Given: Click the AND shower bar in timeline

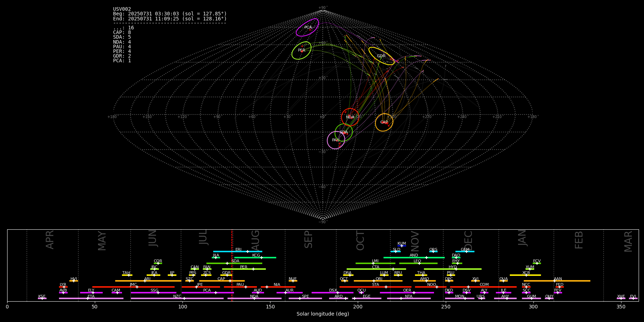Looking at the screenshot, I should (414, 257).
